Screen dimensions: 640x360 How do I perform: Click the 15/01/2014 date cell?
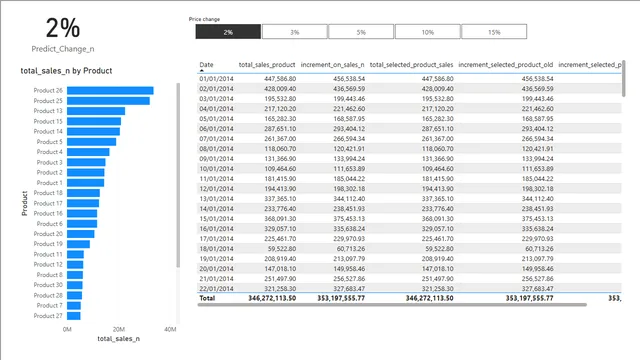pyautogui.click(x=216, y=219)
